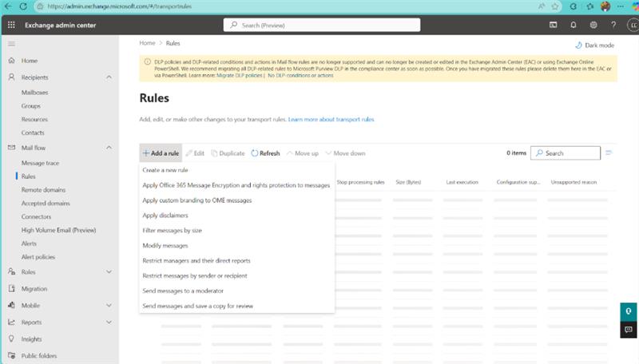The width and height of the screenshot is (639, 364).
Task: Expand the Mobile section chevron
Action: (x=109, y=305)
